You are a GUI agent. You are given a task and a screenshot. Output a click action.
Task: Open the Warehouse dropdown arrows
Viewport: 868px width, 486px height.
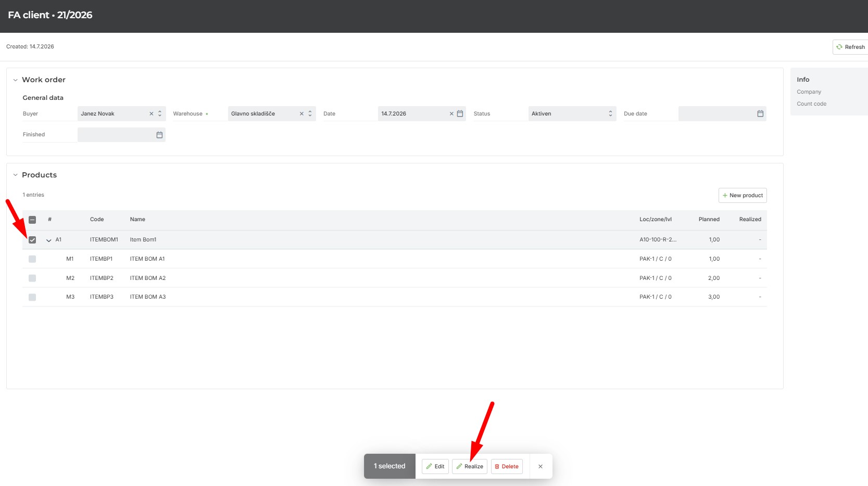[310, 113]
